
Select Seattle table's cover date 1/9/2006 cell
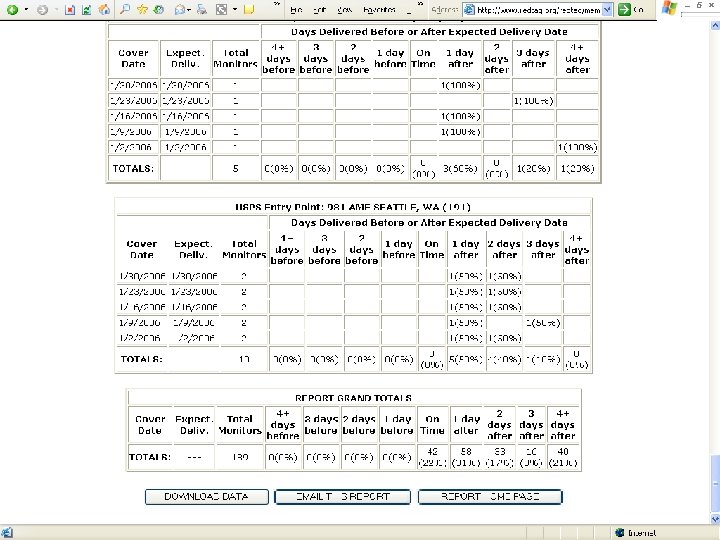coord(140,323)
